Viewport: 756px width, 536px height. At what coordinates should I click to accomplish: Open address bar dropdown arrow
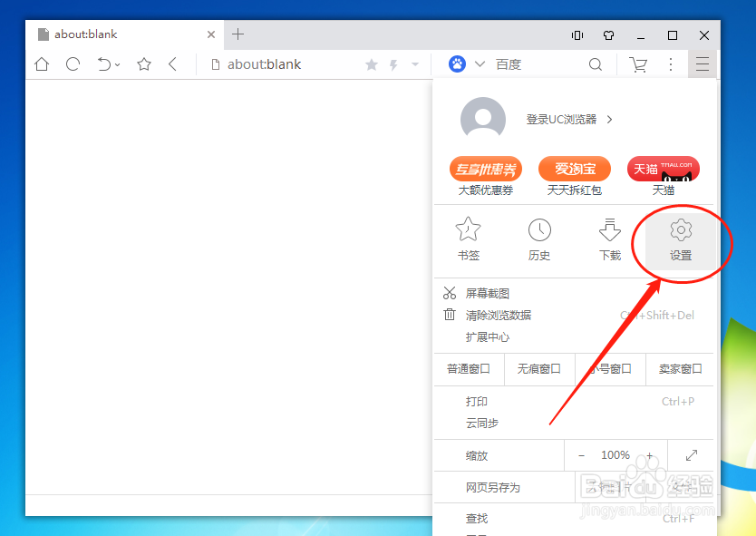point(415,64)
